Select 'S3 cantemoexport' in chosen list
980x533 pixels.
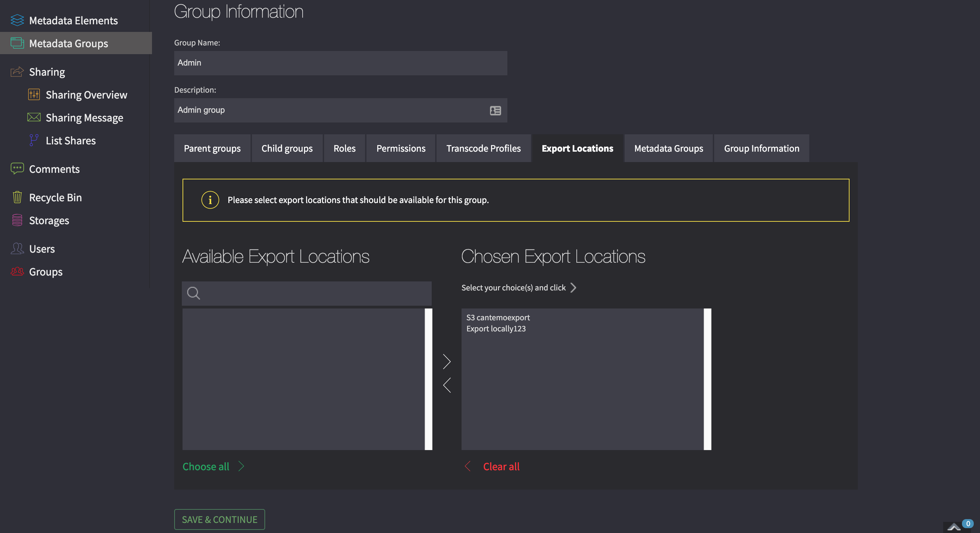(498, 317)
